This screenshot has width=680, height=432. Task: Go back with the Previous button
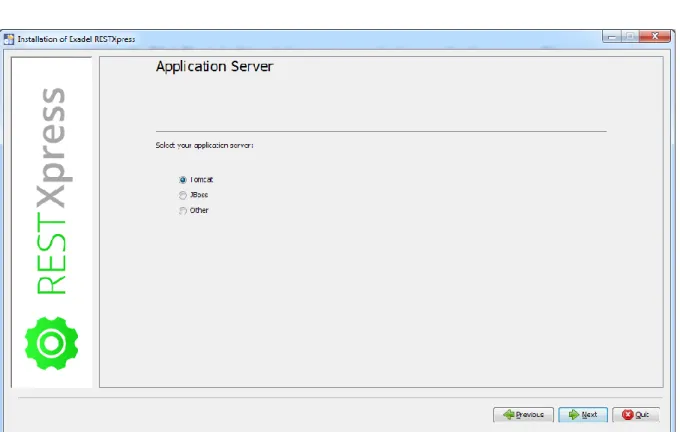coord(523,415)
